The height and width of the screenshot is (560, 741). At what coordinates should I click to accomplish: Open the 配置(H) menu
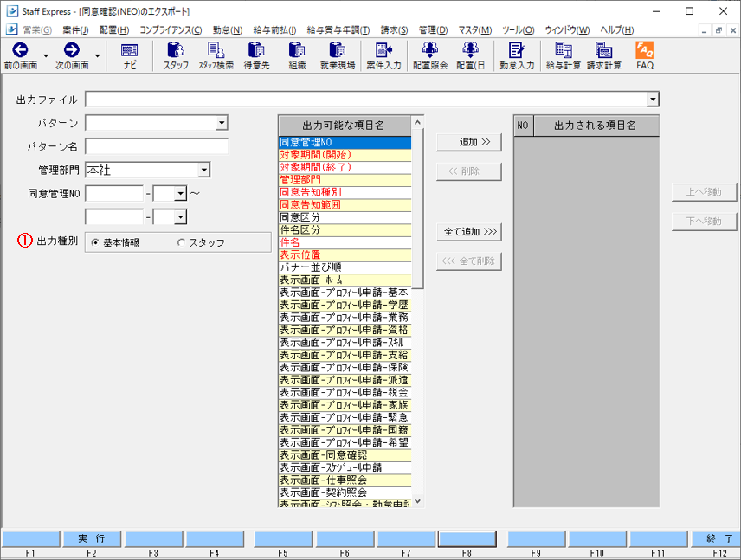pyautogui.click(x=114, y=30)
